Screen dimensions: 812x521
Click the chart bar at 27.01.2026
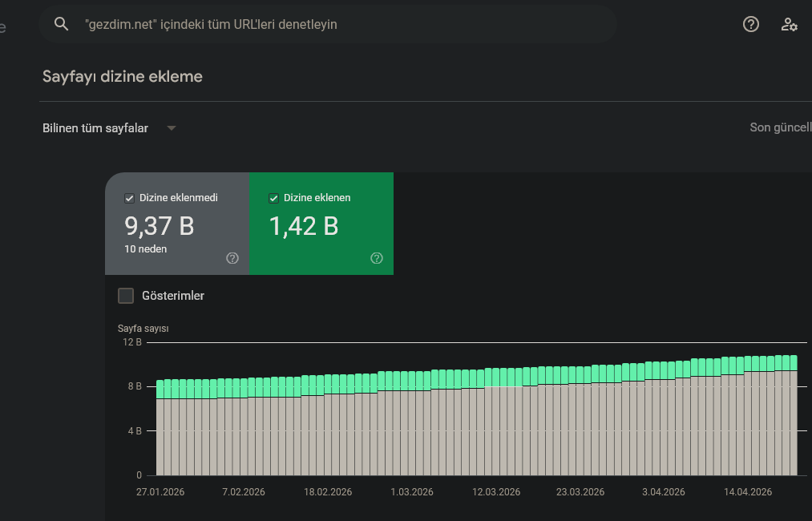point(160,427)
